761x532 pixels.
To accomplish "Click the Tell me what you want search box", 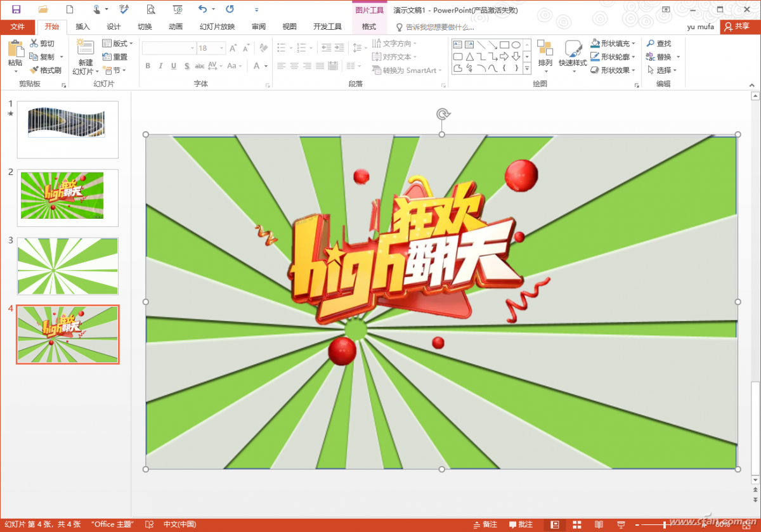I will (440, 27).
